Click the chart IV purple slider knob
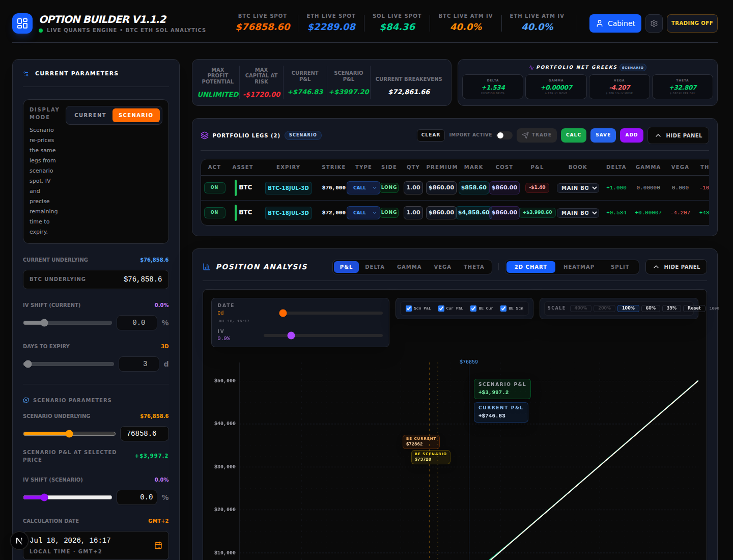The height and width of the screenshot is (560, 733). [291, 335]
